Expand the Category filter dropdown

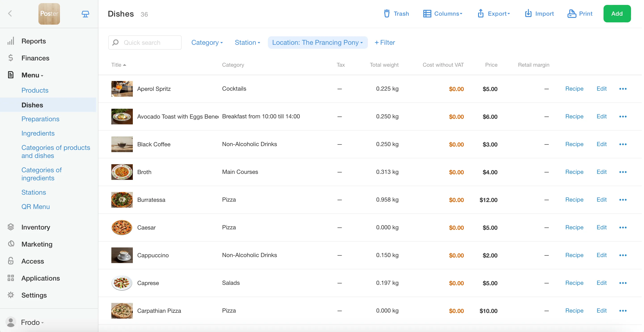pyautogui.click(x=207, y=43)
